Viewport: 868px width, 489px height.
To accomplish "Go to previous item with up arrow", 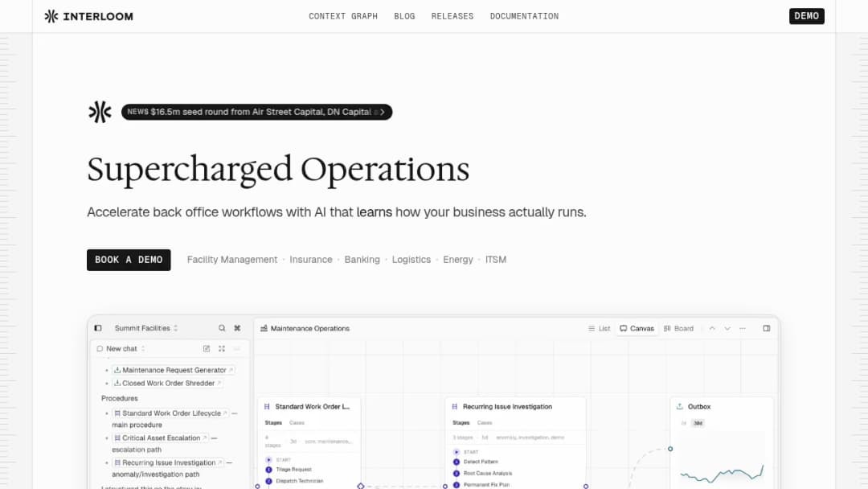I will coord(712,328).
